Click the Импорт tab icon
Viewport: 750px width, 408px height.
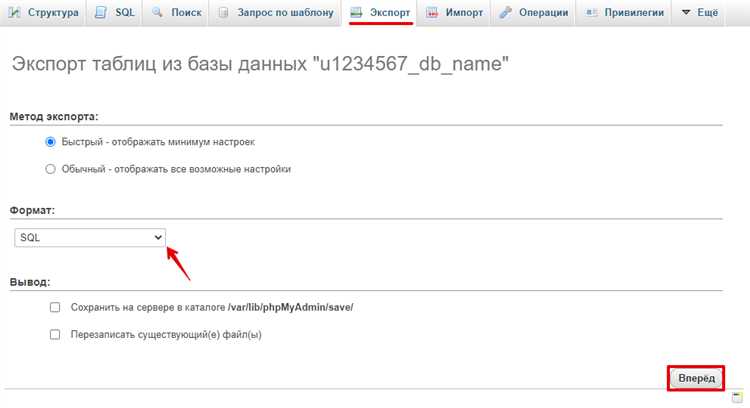tap(432, 12)
